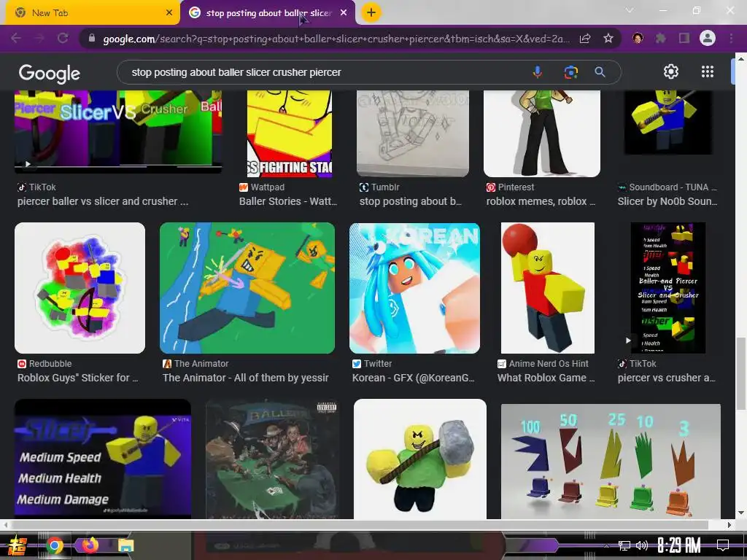The width and height of the screenshot is (747, 560).
Task: Open the 'piercer vs crusher a...' link
Action: coord(667,378)
